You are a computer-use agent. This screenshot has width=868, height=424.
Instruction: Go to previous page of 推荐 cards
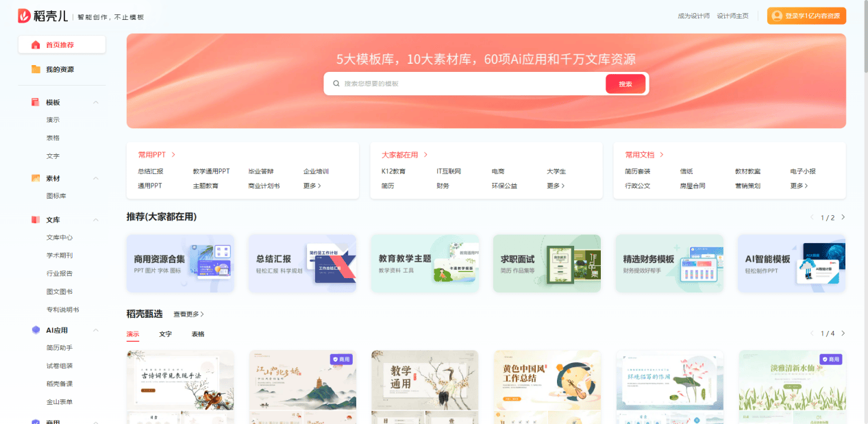(x=812, y=217)
